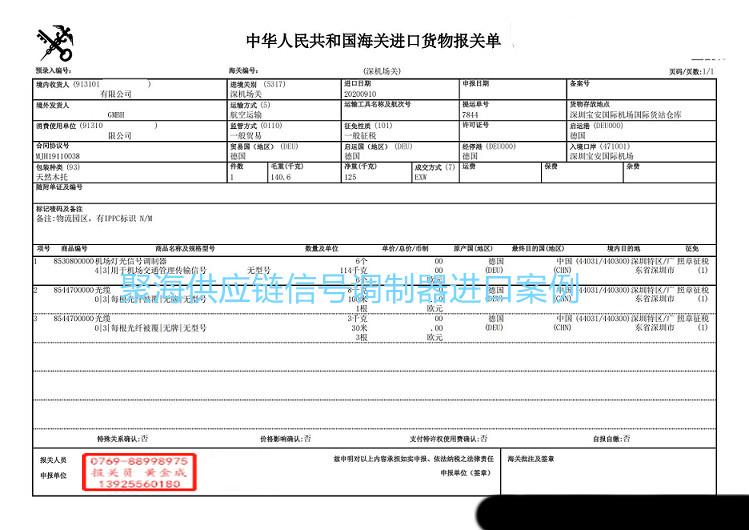Click the 标记唛码及备注 label
749x530 pixels.
(x=59, y=209)
